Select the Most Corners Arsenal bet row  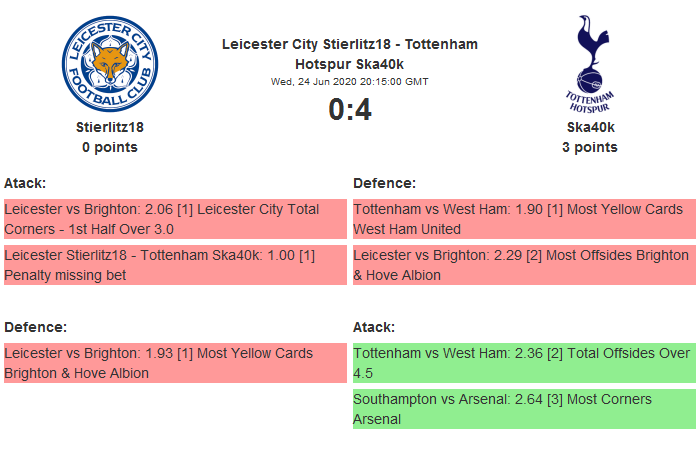524,409
